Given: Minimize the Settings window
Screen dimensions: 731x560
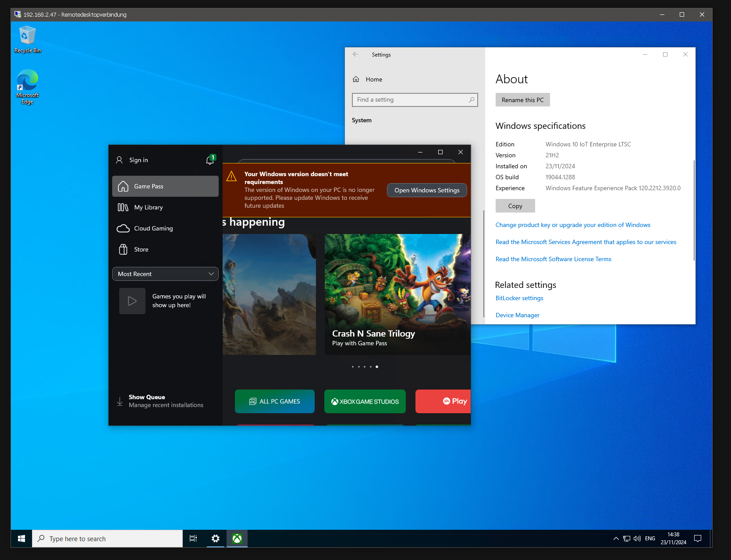Looking at the screenshot, I should [x=645, y=54].
